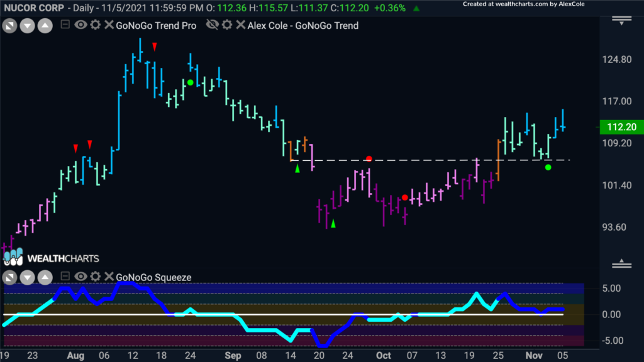644x362 pixels.
Task: Open settings for Alex Cole GoNoGo Trend
Action: click(228, 26)
